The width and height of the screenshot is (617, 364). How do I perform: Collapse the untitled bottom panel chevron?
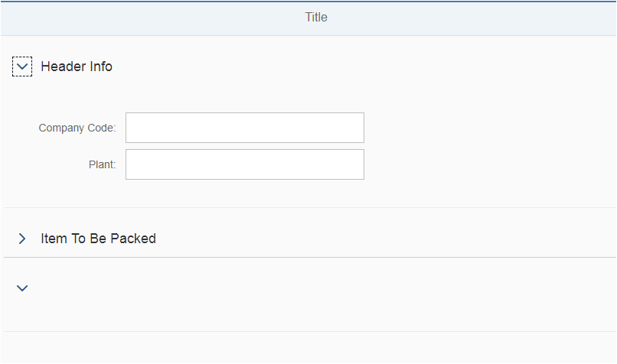[x=22, y=288]
